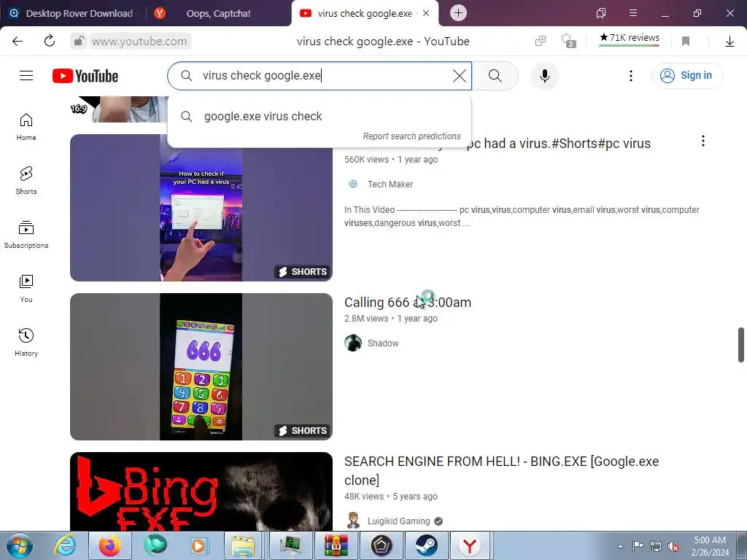Viewport: 747px width, 560px height.
Task: Bookmark this page
Action: click(686, 42)
